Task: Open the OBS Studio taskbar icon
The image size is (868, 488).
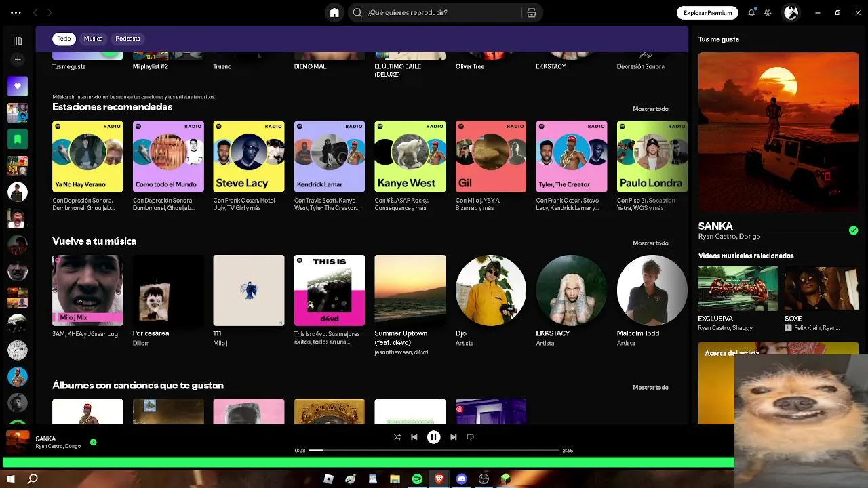Action: (x=484, y=479)
